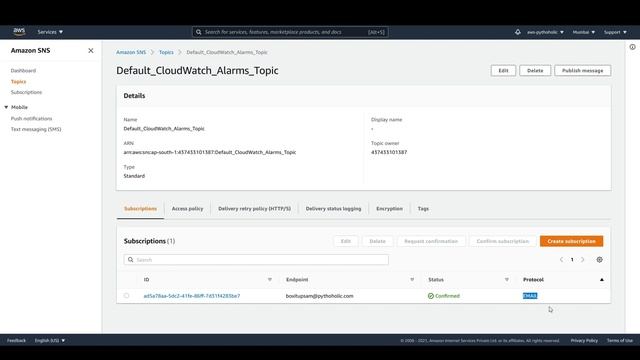The height and width of the screenshot is (360, 640).
Task: Collapse the Mobile section
Action: pos(6,107)
